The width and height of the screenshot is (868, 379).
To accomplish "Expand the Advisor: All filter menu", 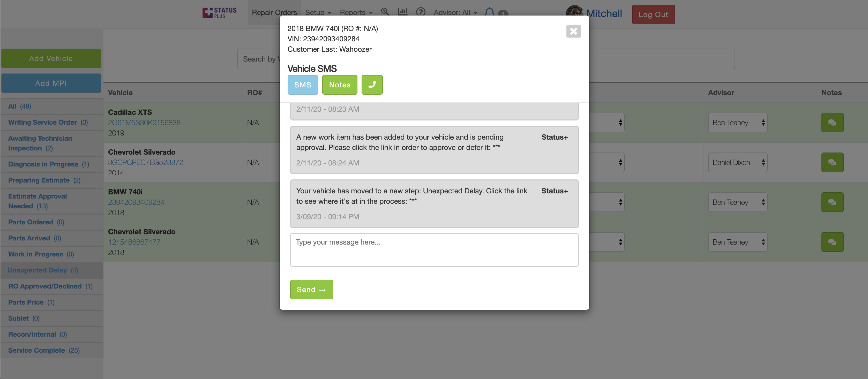I will pos(455,12).
